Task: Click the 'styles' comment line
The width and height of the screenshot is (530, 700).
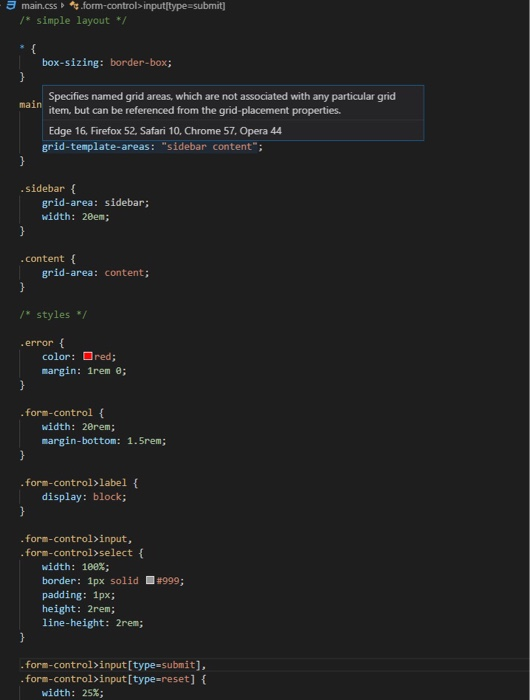Action: pyautogui.click(x=53, y=315)
